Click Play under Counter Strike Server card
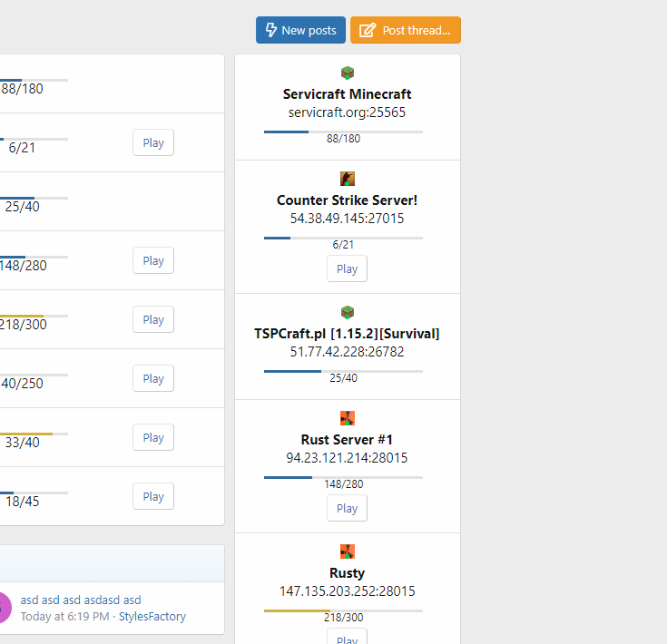 [347, 268]
